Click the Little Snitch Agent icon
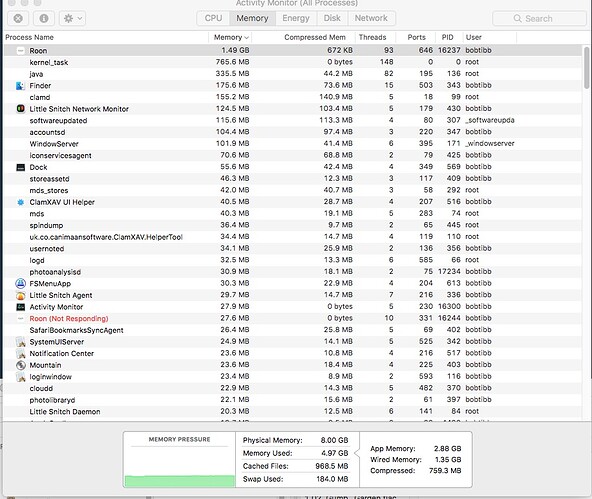This screenshot has height=499, width=592. click(x=21, y=295)
